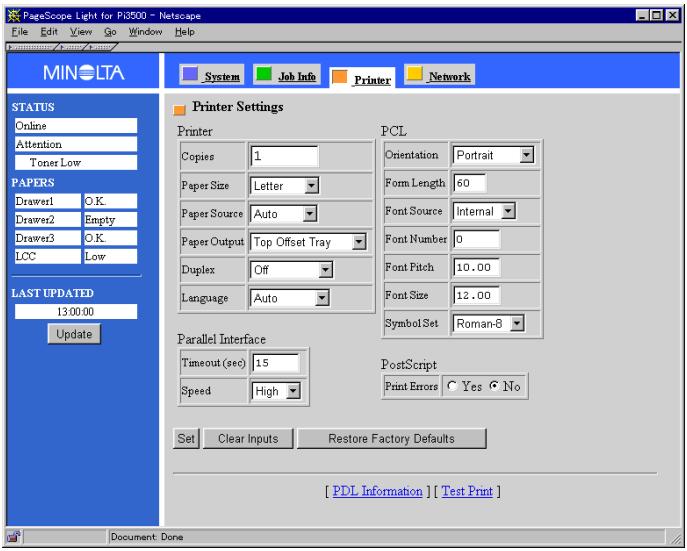Click the 'Online' status field
The height and width of the screenshot is (551, 687).
coord(76,126)
